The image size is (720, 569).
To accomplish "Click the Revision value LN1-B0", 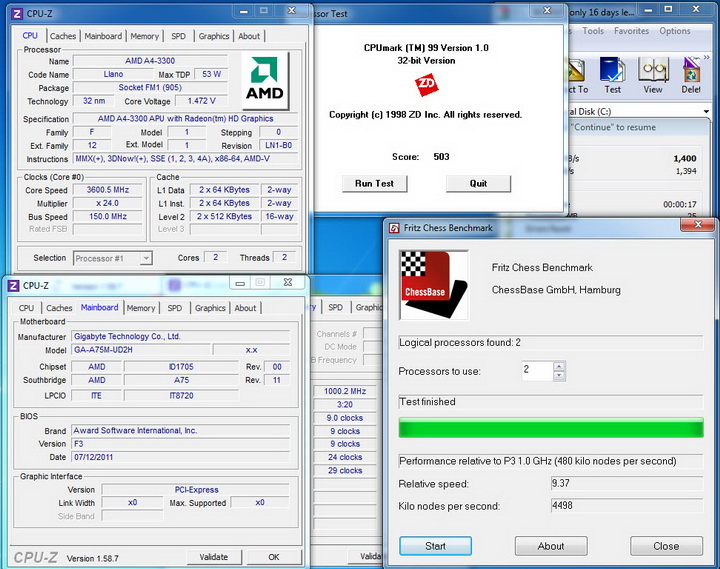I will click(278, 146).
